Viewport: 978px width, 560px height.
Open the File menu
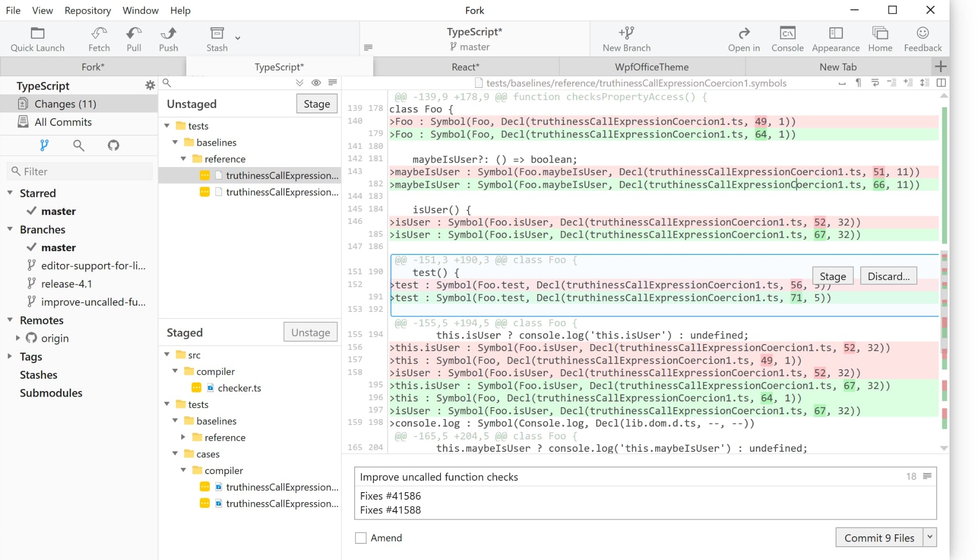point(13,10)
